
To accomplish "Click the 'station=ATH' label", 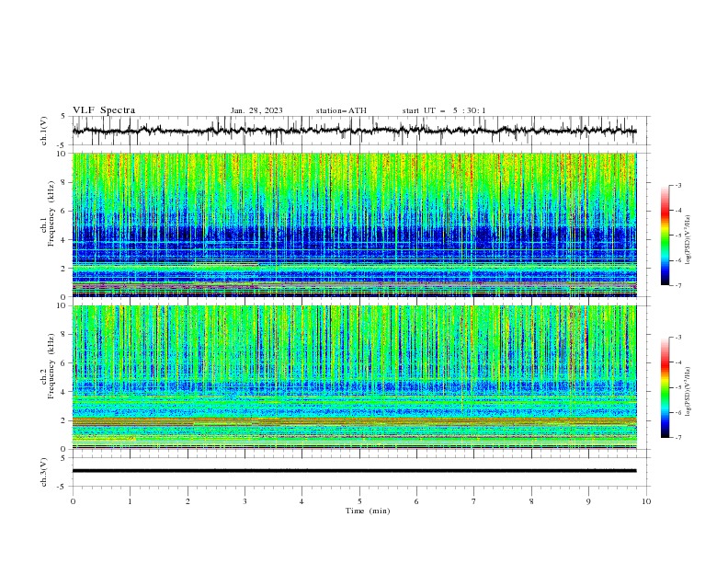I will click(341, 110).
